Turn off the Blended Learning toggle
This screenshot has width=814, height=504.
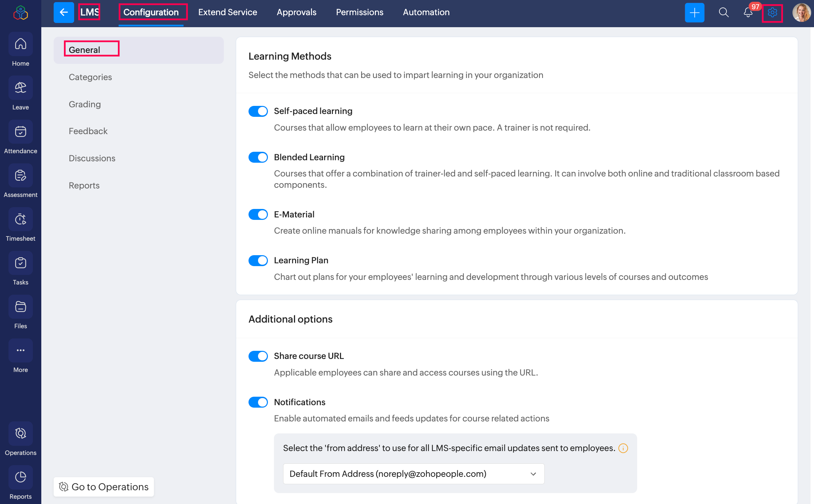tap(258, 157)
